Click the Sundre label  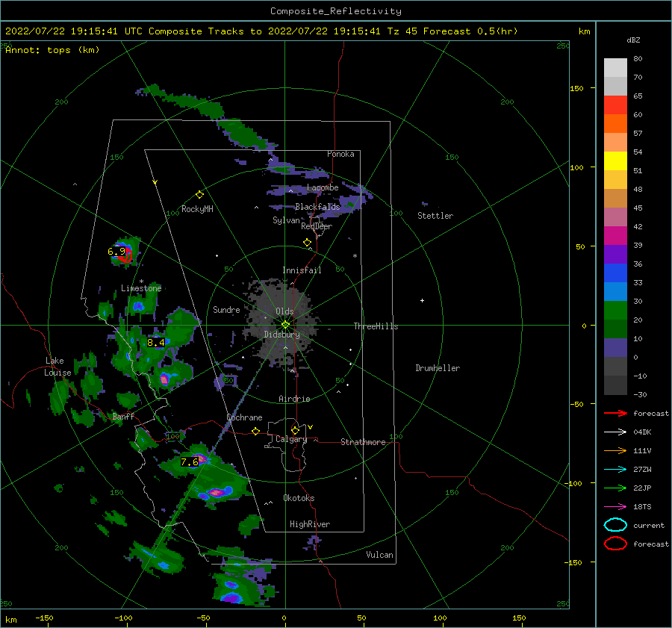pyautogui.click(x=226, y=309)
